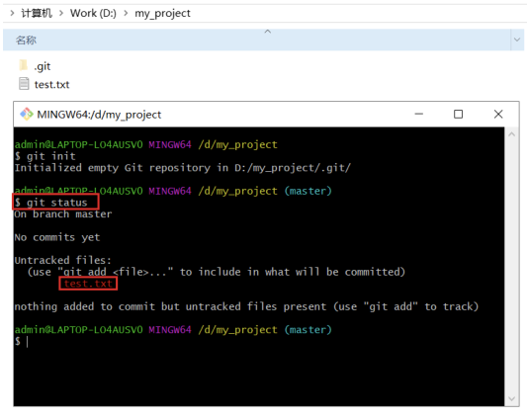Image resolution: width=529 pixels, height=420 pixels.
Task: Expand breadcrumb chevron after 计算机
Action: 61,13
